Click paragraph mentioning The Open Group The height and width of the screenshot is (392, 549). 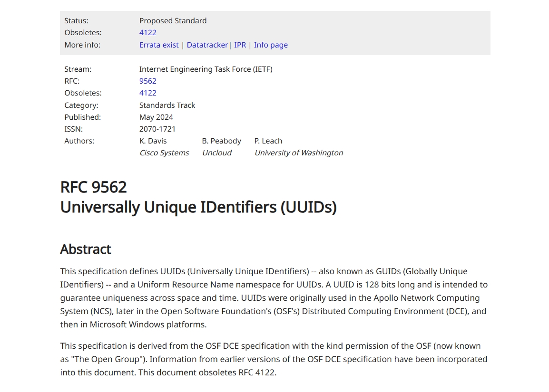[274, 359]
